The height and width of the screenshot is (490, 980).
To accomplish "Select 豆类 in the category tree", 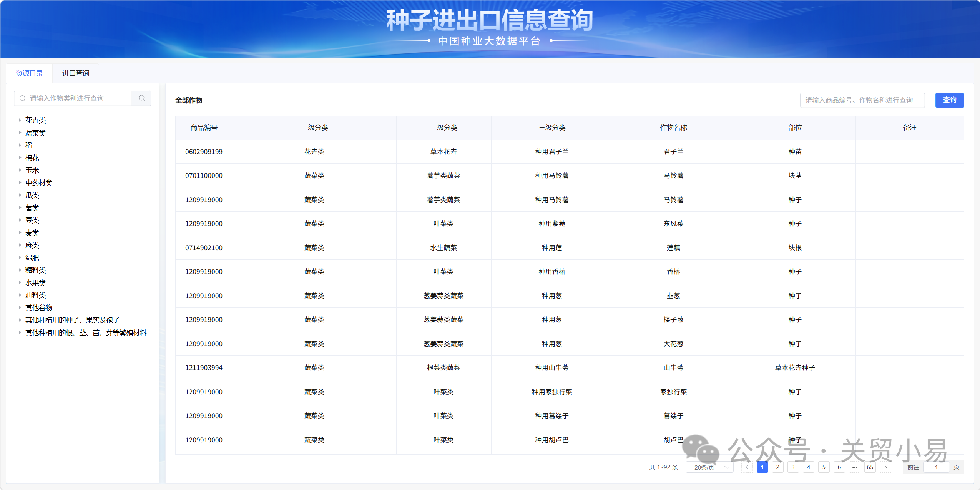I will click(32, 220).
